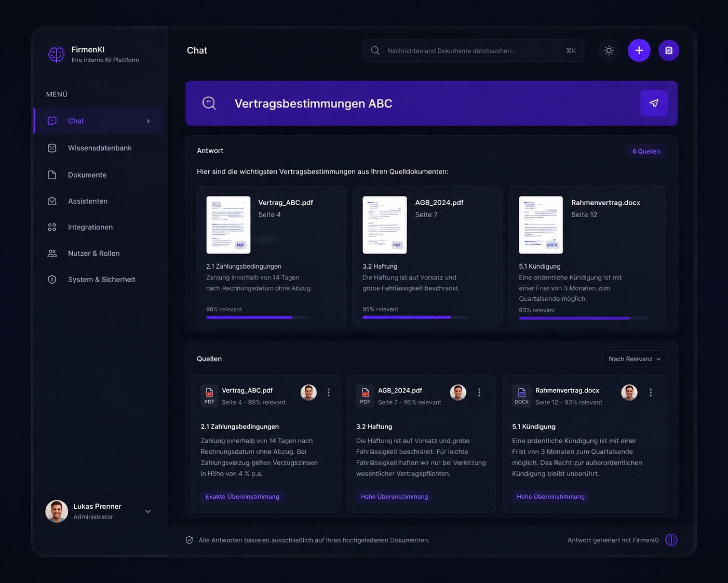Open the three-dot menu on the Rahmenvertrag.docx source
Image resolution: width=728 pixels, height=583 pixels.
651,393
